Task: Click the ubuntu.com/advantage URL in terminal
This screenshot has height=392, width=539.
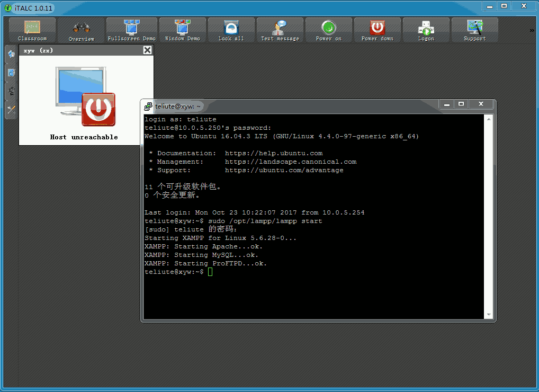Action: 284,170
